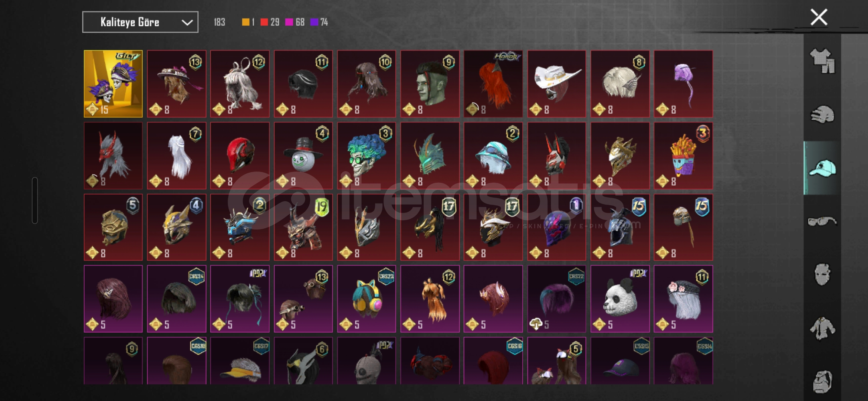Select the snowman with top hat item
This screenshot has width=868, height=401.
tap(303, 156)
